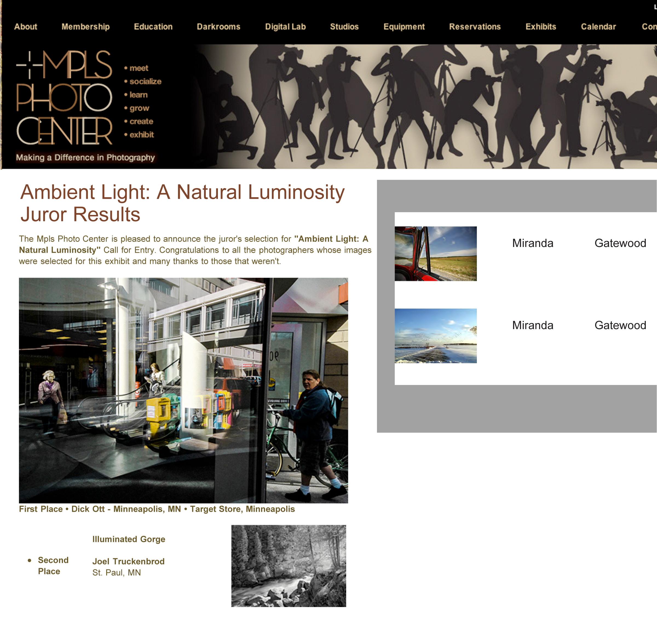Click the first place Target Store photo

tap(183, 390)
